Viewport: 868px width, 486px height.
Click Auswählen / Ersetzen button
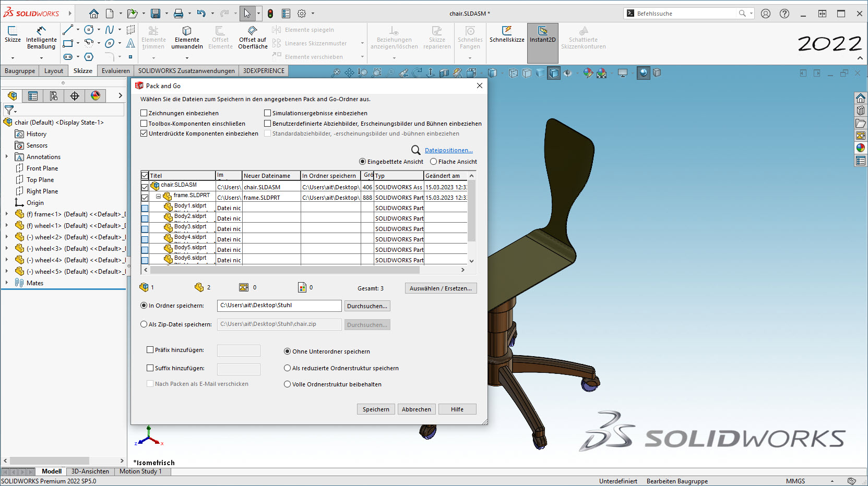(x=441, y=288)
